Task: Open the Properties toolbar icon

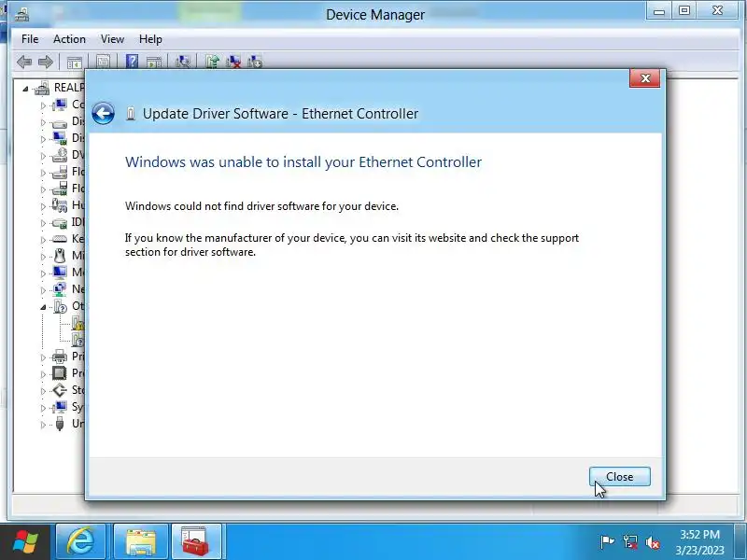Action: tap(104, 62)
